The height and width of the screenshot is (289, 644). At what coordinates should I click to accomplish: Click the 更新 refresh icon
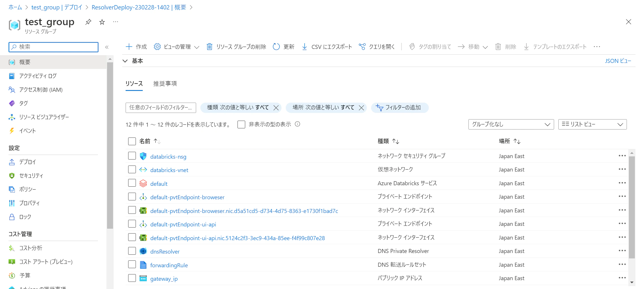click(x=276, y=47)
